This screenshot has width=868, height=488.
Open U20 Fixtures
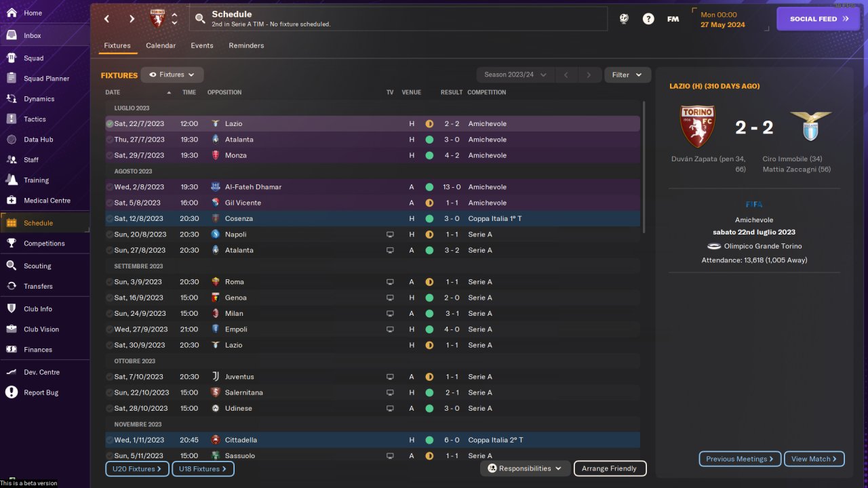click(x=137, y=468)
